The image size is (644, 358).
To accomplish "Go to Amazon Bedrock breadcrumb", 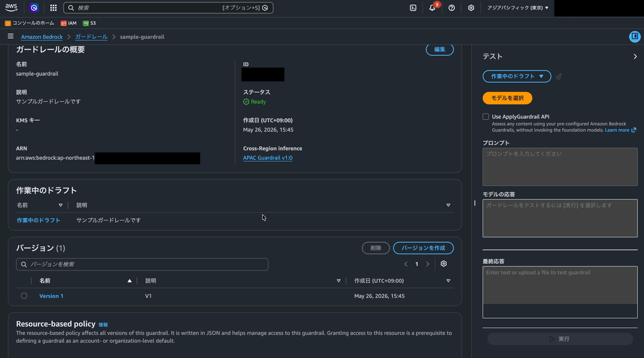I will (x=42, y=37).
